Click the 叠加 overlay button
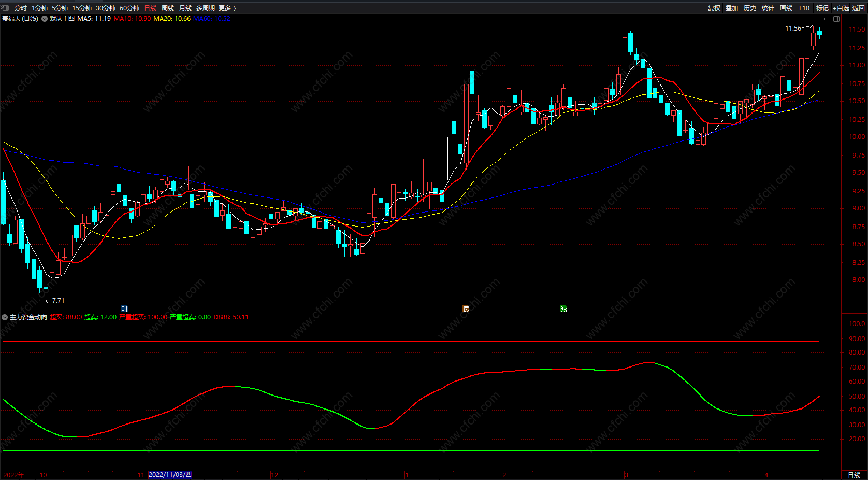Viewport: 868px width, 480px height. point(732,8)
